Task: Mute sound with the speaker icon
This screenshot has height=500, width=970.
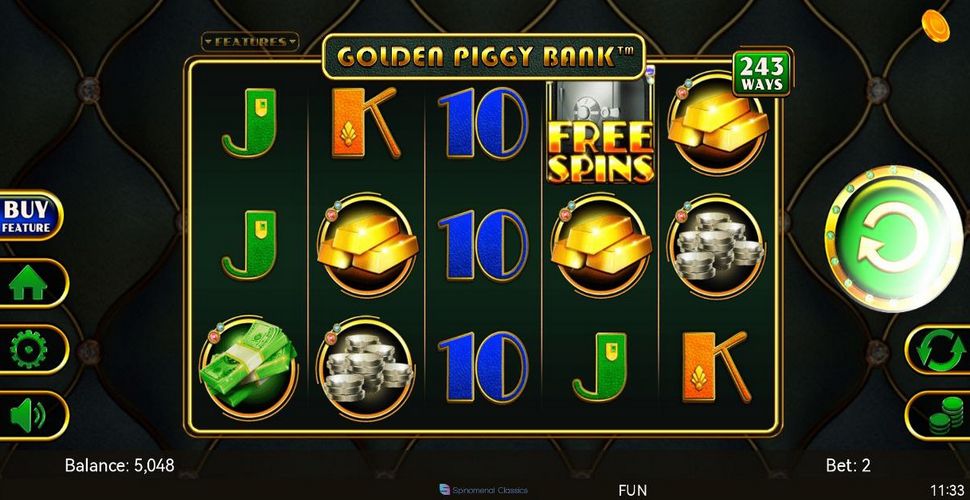Action: point(29,416)
